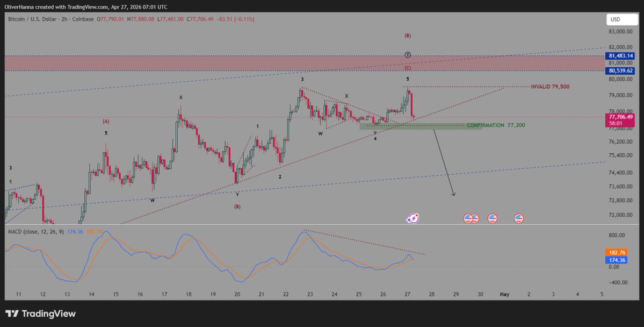
Task: Open the leftmost US flag economic event marker
Action: pyautogui.click(x=467, y=218)
